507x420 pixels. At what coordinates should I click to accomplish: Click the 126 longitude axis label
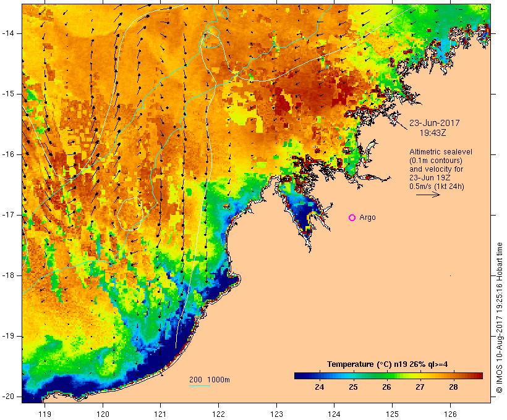pyautogui.click(x=450, y=414)
